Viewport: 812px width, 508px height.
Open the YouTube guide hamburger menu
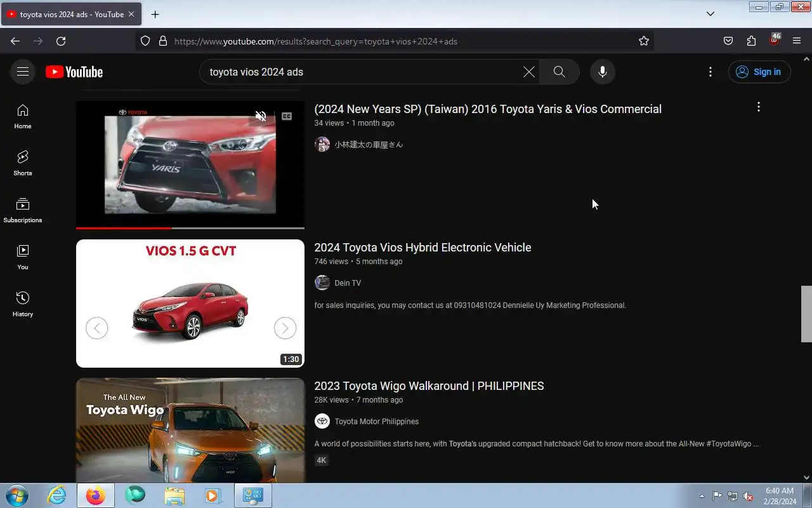coord(23,72)
